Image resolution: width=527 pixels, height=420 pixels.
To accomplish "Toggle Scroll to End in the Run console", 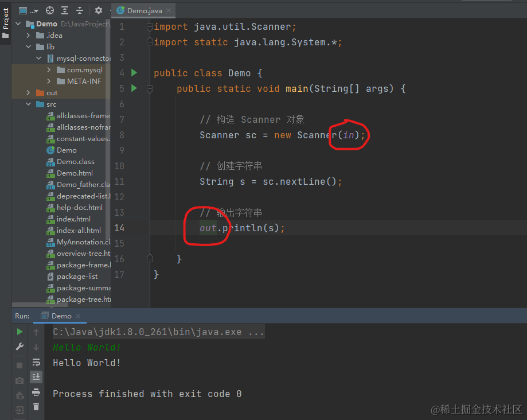I will pos(36,376).
